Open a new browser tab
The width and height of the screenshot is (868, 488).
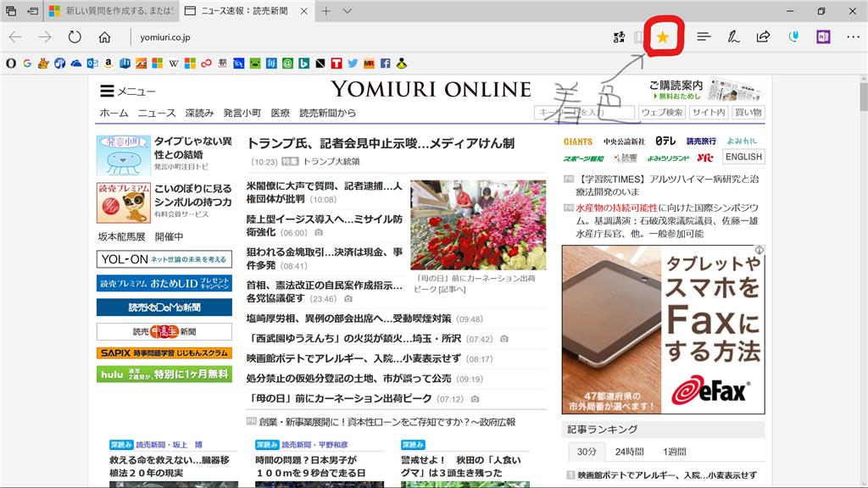pyautogui.click(x=326, y=10)
